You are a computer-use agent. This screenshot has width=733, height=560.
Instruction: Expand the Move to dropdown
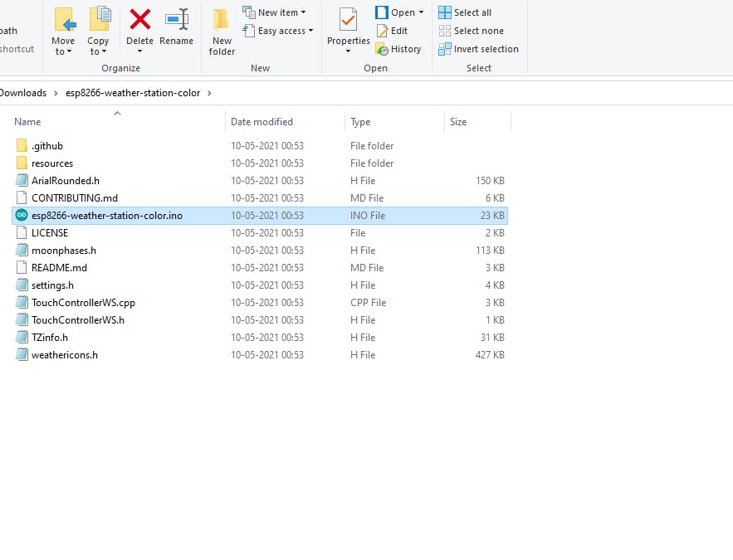point(62,46)
